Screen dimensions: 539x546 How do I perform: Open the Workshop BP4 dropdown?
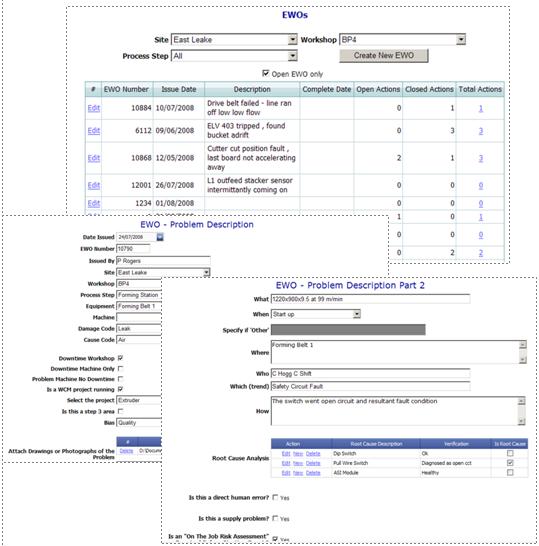(x=461, y=40)
